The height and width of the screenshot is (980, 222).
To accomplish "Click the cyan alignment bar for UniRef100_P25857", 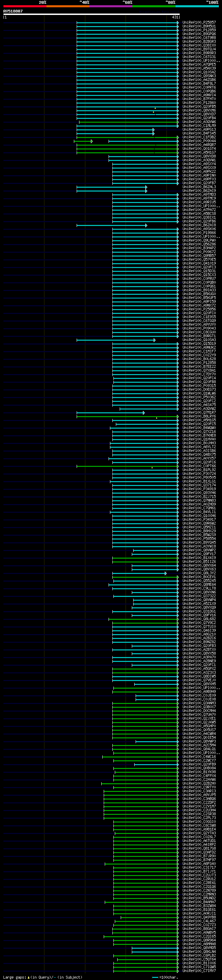I will (x=128, y=23).
